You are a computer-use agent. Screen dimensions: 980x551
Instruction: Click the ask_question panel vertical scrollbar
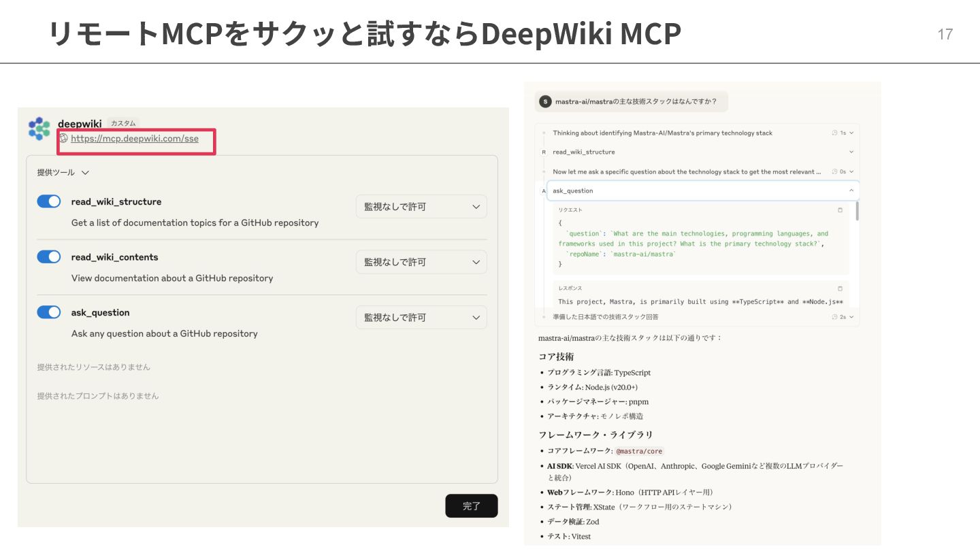[x=857, y=211]
